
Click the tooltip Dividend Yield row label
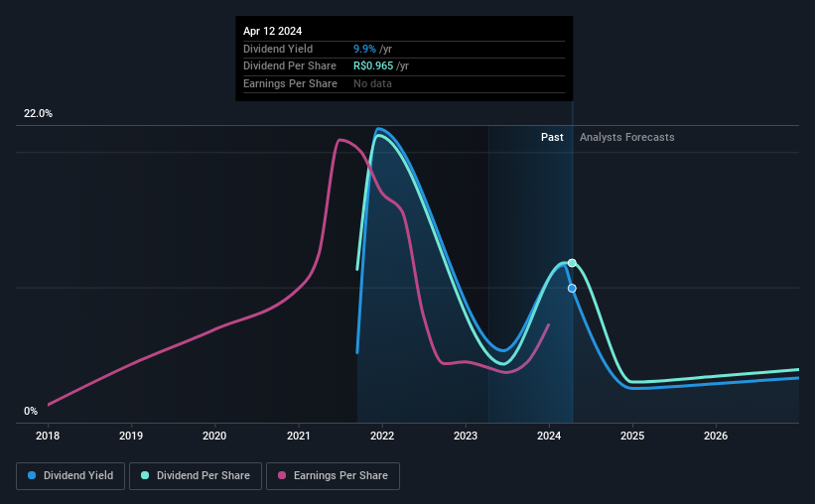click(x=278, y=49)
